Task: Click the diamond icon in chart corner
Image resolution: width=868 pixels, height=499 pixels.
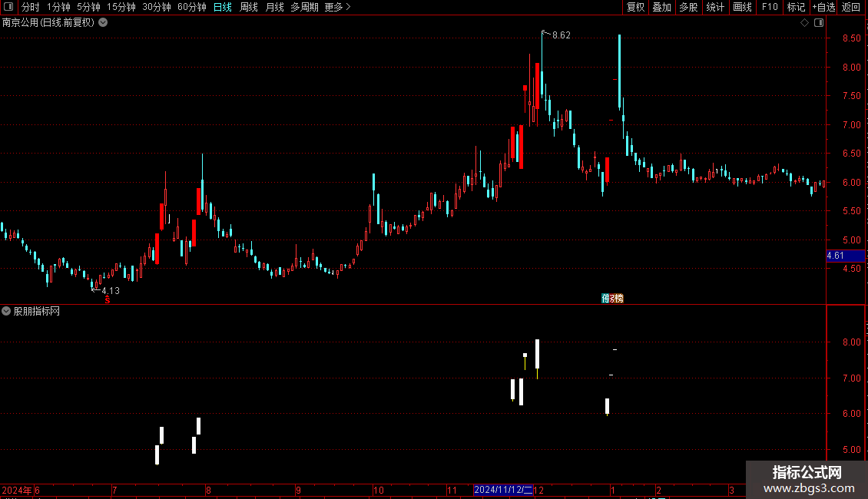Action: tap(804, 23)
